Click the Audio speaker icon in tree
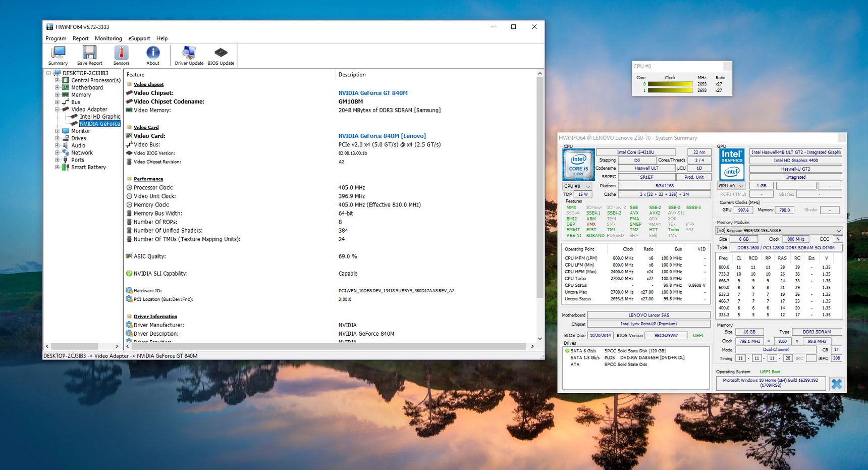Image resolution: width=868 pixels, height=470 pixels. coord(65,145)
